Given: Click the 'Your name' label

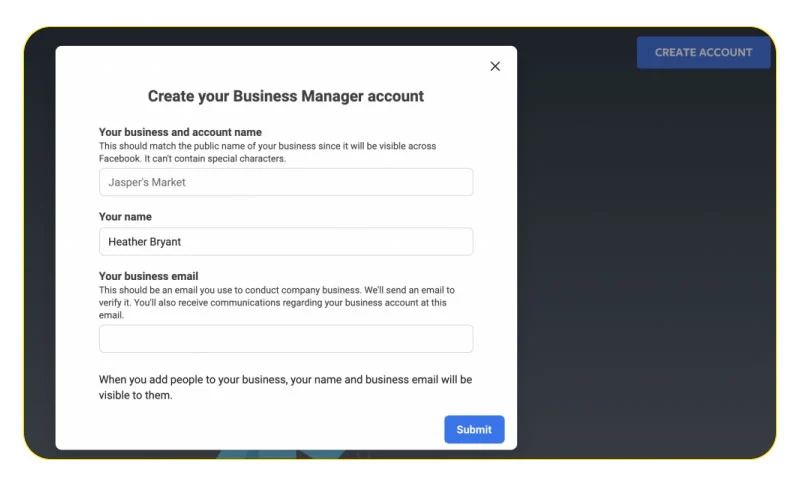Looking at the screenshot, I should pos(125,217).
